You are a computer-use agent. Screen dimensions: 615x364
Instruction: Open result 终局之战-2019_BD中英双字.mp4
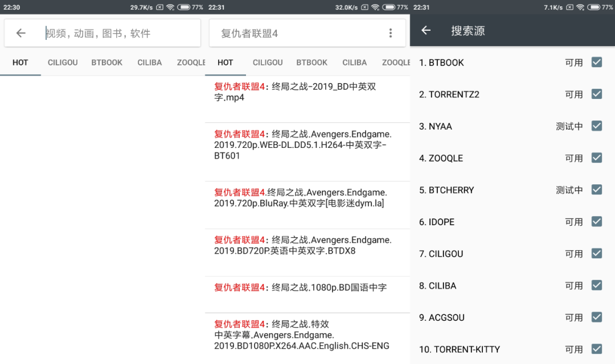pyautogui.click(x=307, y=99)
